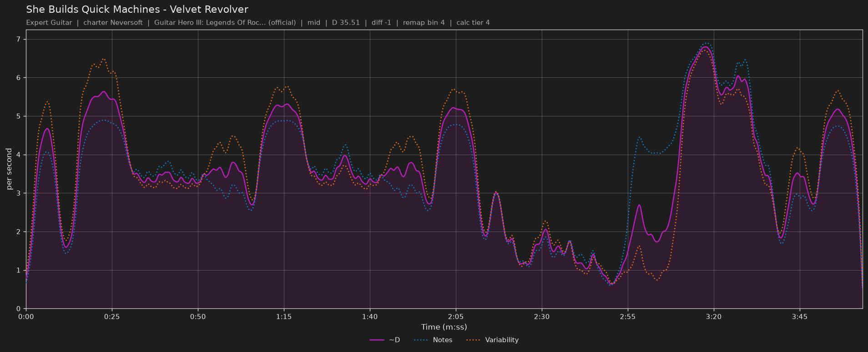The height and width of the screenshot is (352, 868).
Task: Click the 'Time (m:ss)' axis label
Action: (444, 327)
